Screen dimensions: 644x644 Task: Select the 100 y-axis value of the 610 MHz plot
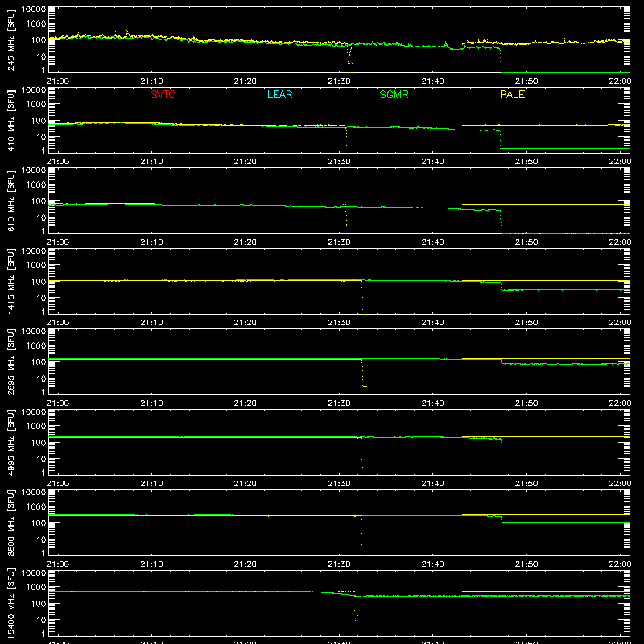(x=39, y=200)
